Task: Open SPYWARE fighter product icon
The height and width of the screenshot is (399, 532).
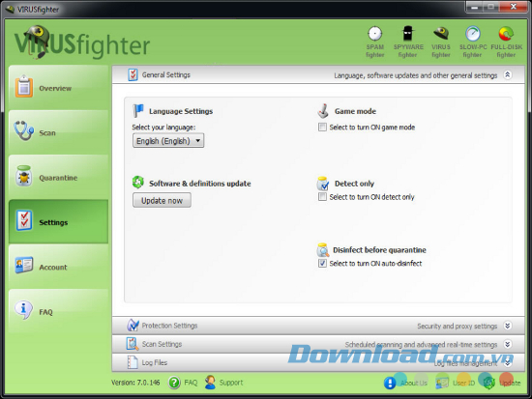Action: (x=408, y=34)
